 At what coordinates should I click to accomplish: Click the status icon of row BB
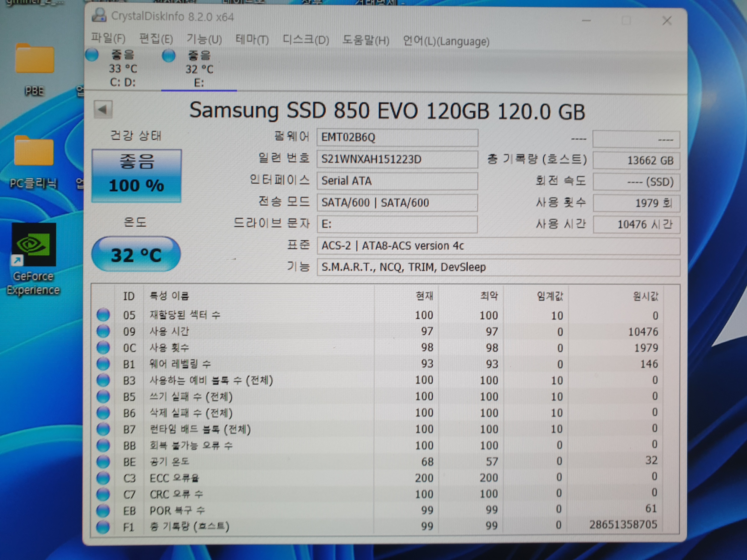pos(103,445)
